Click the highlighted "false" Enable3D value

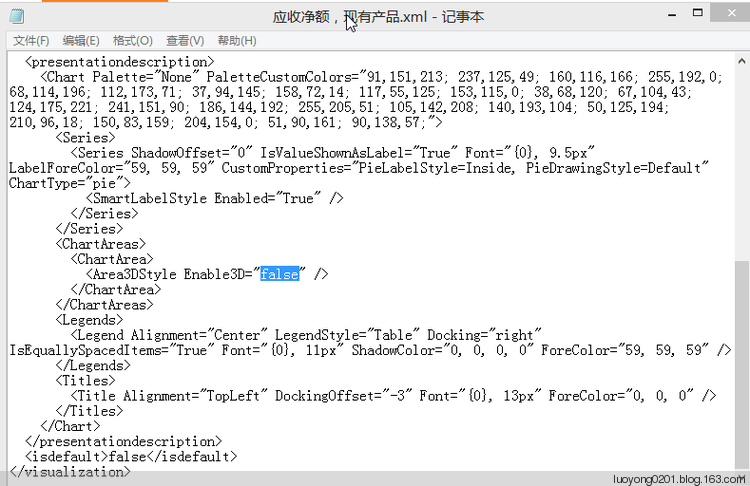pos(279,274)
